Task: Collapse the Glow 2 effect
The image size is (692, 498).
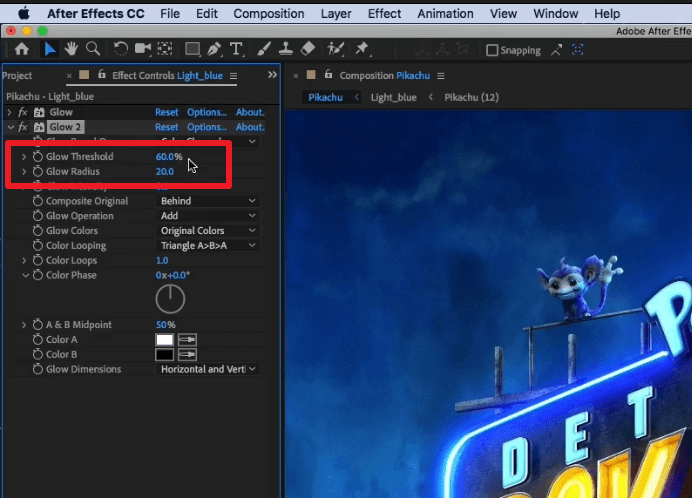Action: (x=10, y=127)
